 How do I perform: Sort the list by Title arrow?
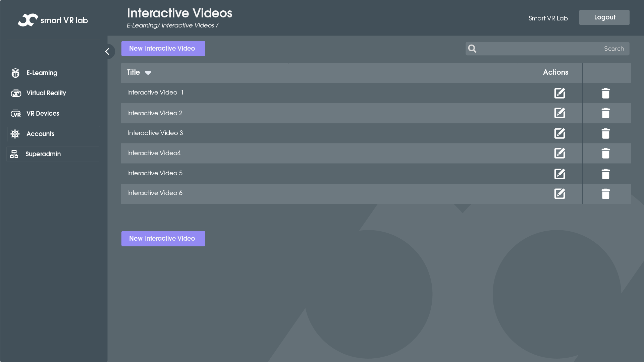point(148,73)
